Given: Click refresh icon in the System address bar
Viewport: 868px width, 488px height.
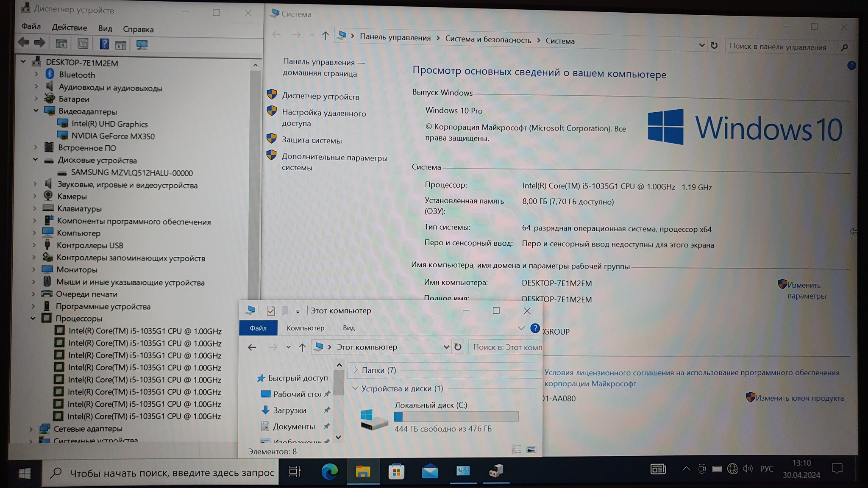Looking at the screenshot, I should (714, 45).
